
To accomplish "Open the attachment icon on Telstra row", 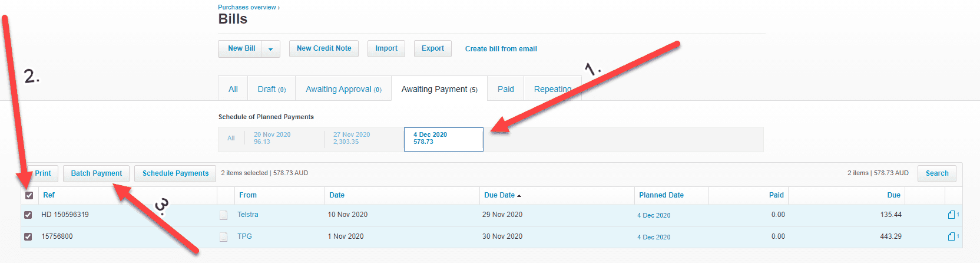I will [951, 215].
